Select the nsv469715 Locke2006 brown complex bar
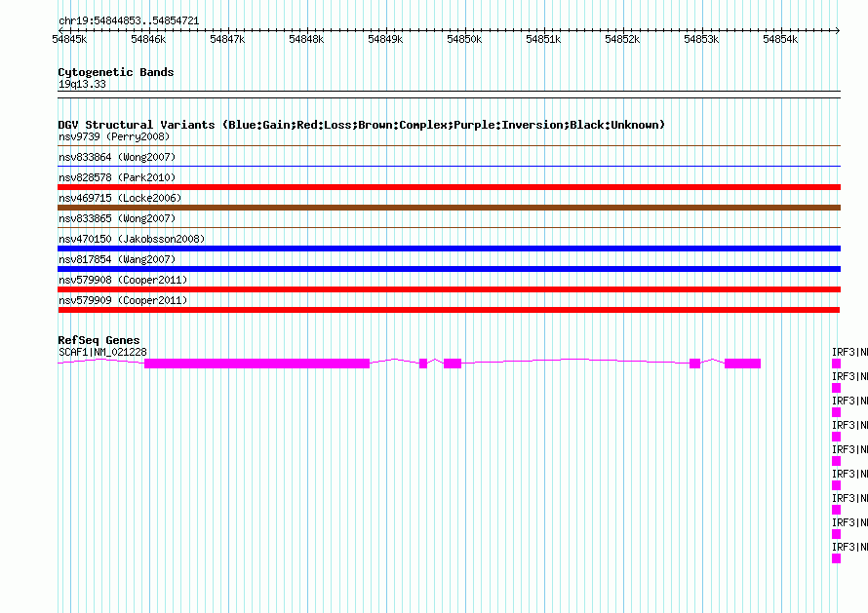The width and height of the screenshot is (868, 613). [449, 208]
